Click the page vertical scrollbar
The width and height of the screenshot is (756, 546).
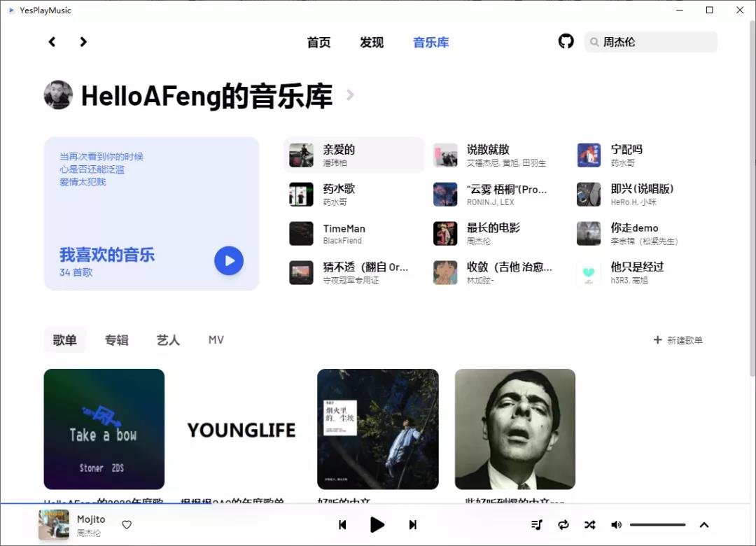(x=752, y=199)
